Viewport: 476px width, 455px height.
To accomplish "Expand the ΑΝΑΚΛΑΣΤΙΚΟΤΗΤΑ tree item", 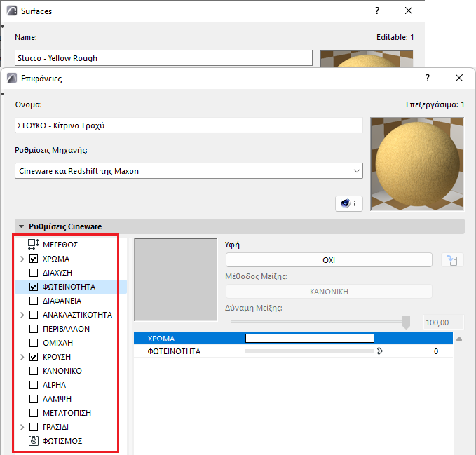I will coord(22,315).
